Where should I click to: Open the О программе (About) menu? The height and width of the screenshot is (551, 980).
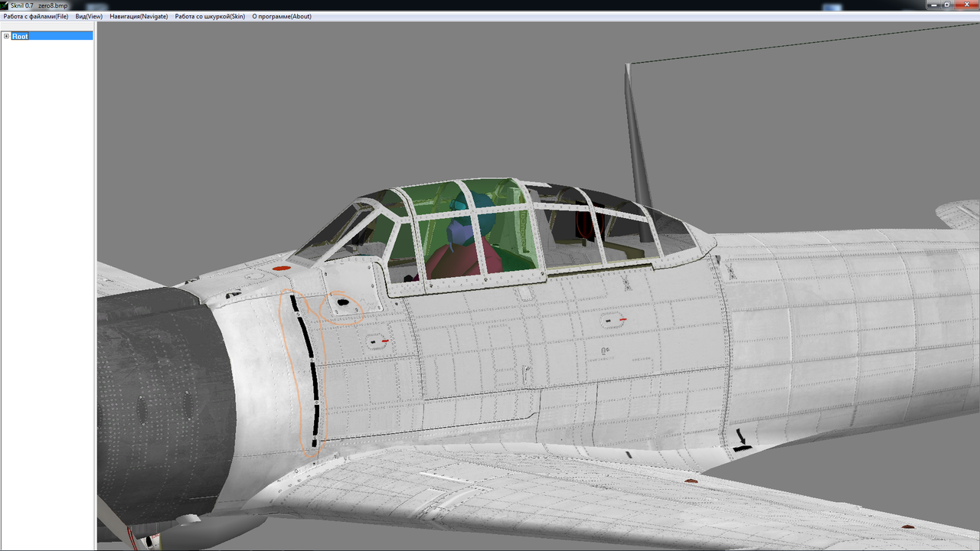click(282, 16)
